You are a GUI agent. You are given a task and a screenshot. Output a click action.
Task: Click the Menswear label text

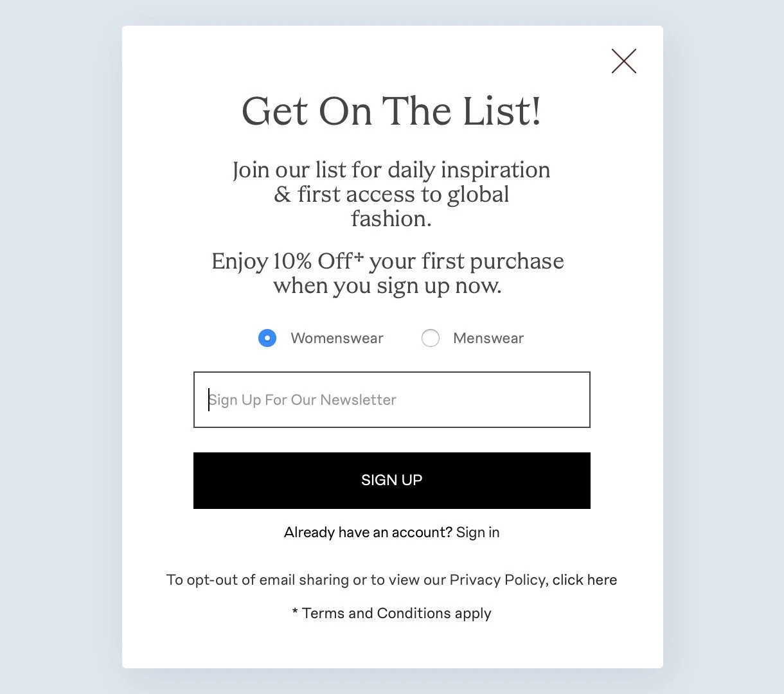(x=488, y=338)
